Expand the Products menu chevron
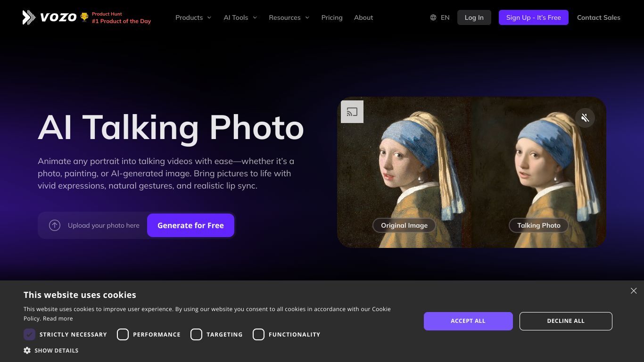The width and height of the screenshot is (644, 362). (x=209, y=17)
